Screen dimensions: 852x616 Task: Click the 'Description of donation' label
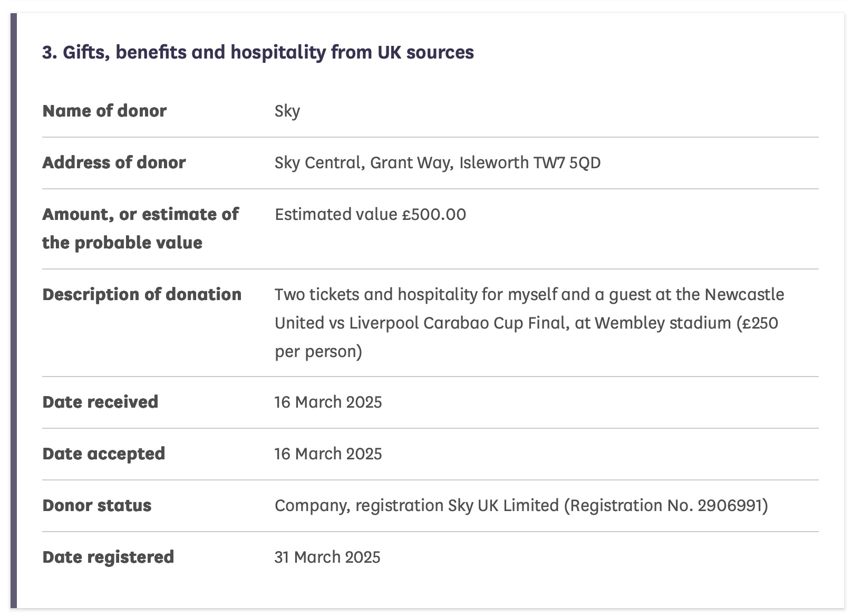[x=142, y=294]
